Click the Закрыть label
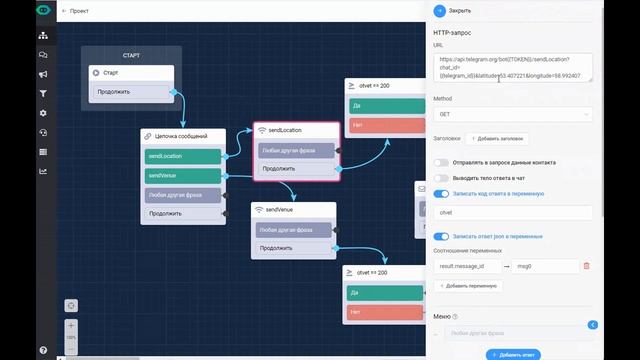640x360 pixels. click(460, 11)
